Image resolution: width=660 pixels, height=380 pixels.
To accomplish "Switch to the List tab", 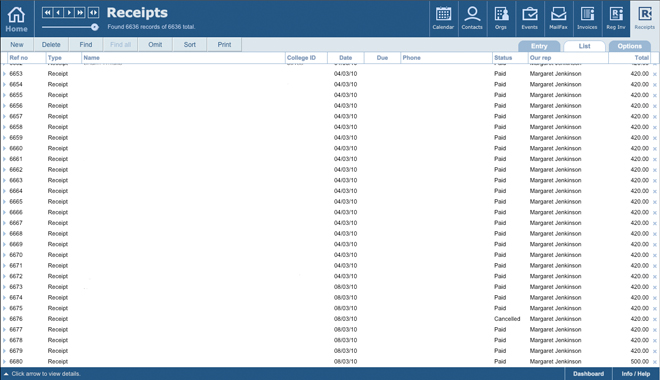I will coord(584,46).
